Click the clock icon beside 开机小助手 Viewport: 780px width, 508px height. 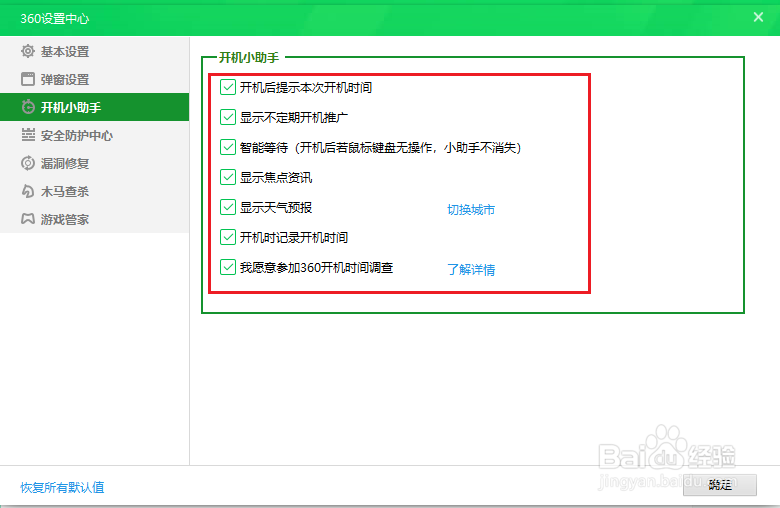pos(28,107)
